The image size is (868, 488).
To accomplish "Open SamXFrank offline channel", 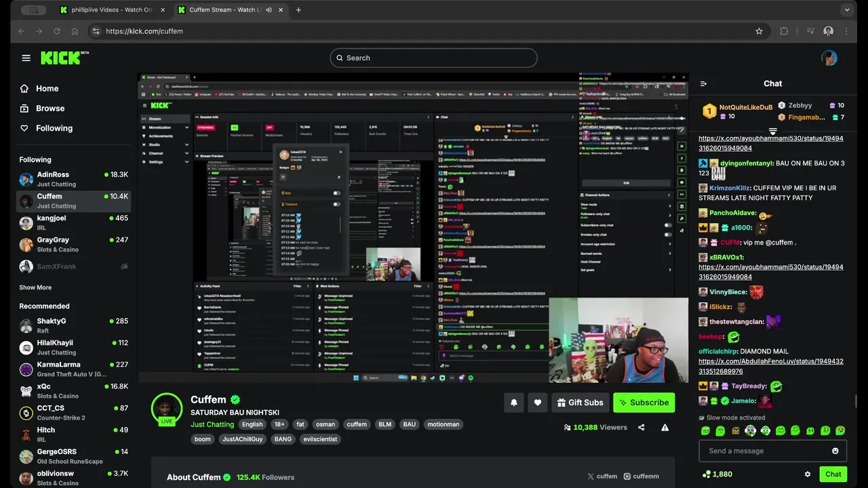I will 73,266.
